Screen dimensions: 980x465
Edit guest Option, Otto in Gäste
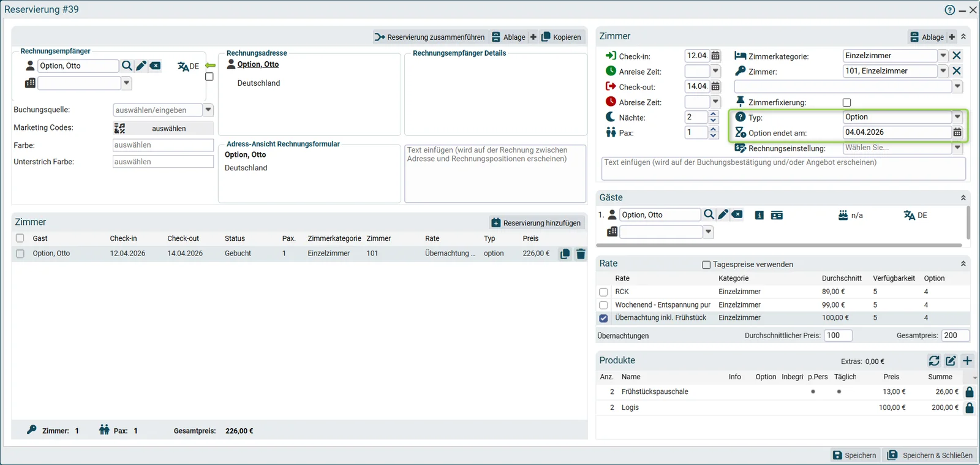tap(723, 214)
